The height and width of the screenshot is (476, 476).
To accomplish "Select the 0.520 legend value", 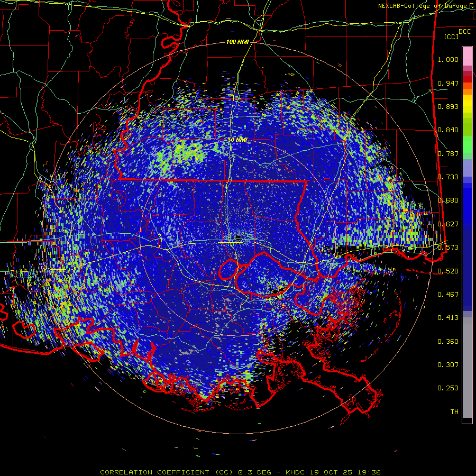I will point(448,271).
